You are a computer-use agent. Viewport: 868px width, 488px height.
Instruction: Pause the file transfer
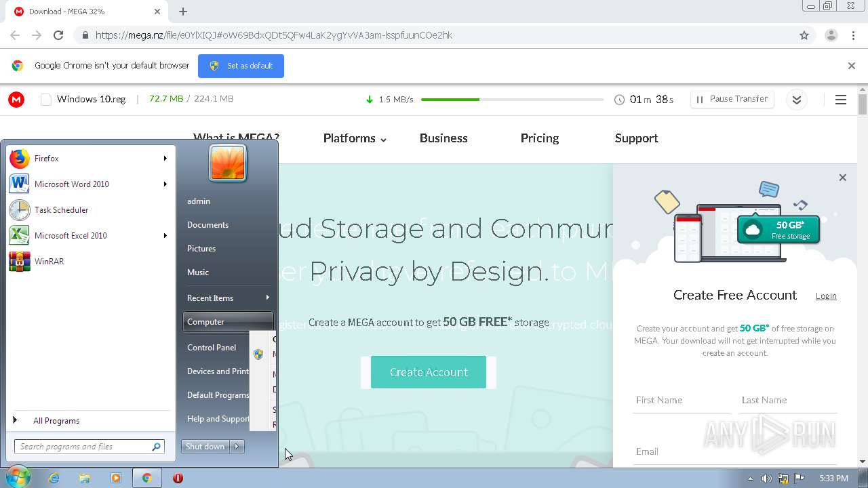(732, 99)
